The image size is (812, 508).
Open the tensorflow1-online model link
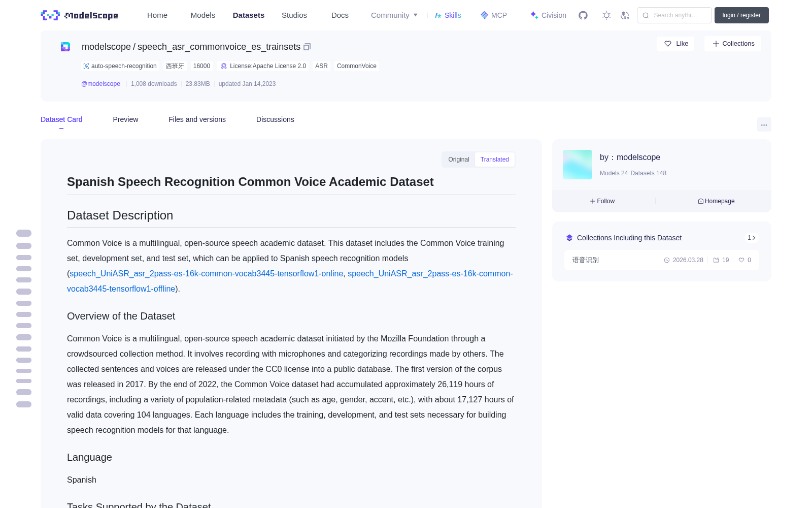(207, 273)
